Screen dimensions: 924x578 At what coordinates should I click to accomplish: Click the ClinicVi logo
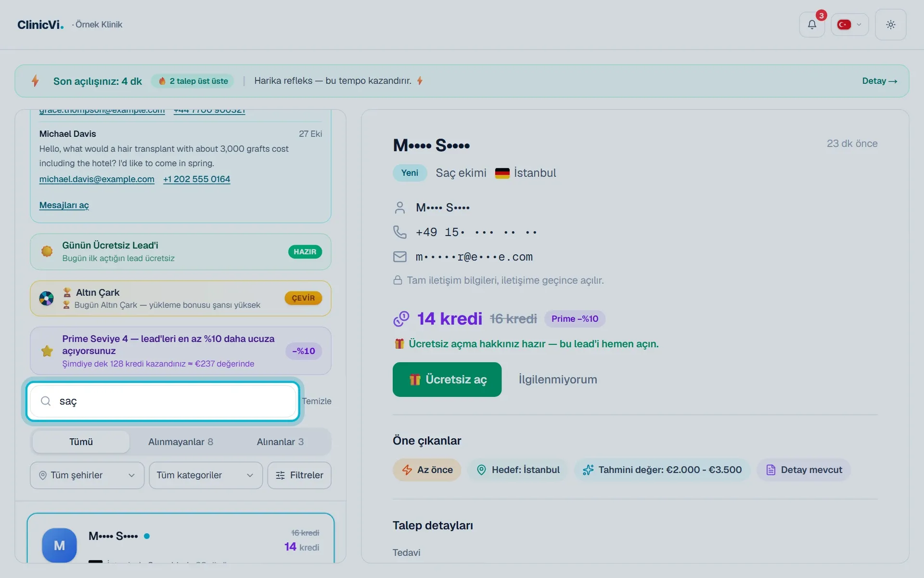click(40, 25)
